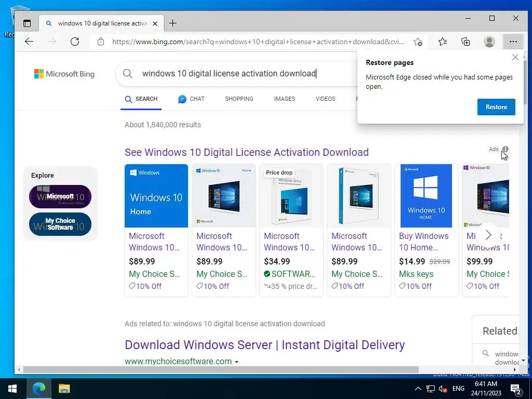The image size is (532, 399).
Task: Open the Price drop Windows 10 Pro image
Action: [x=291, y=196]
